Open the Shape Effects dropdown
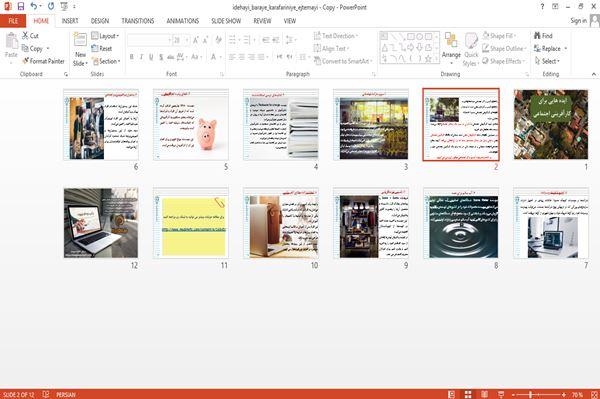600x399 pixels. coord(503,61)
